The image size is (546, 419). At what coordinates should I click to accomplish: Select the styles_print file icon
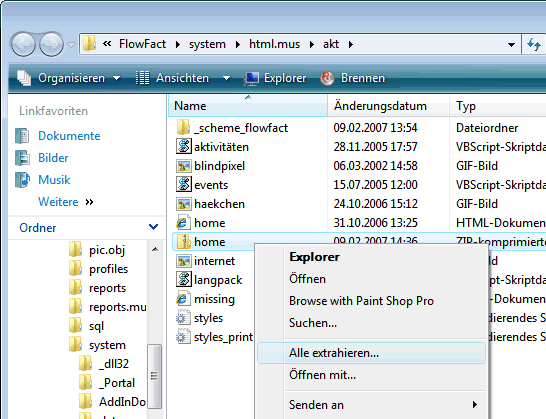(184, 336)
